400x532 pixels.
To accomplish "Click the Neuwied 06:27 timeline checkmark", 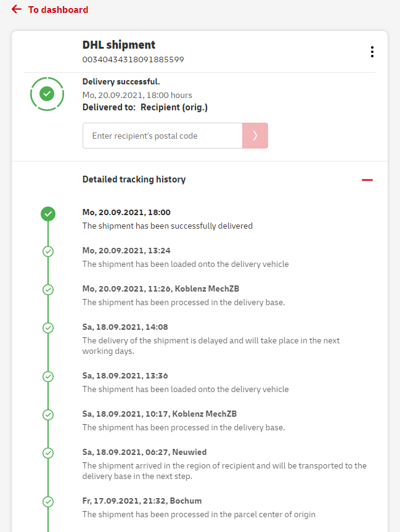I will 48,453.
